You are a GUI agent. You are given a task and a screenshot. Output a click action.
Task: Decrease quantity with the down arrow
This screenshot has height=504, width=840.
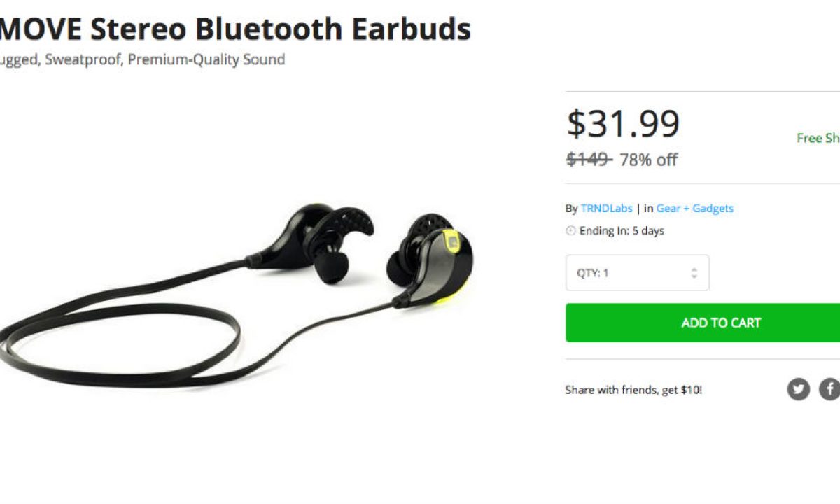(x=694, y=276)
